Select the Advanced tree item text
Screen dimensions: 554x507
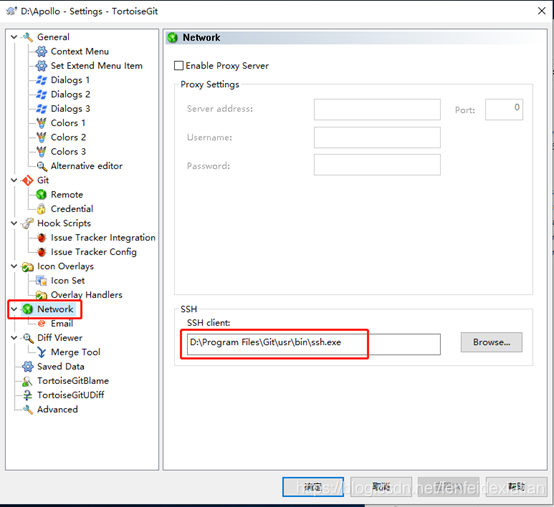tap(58, 409)
